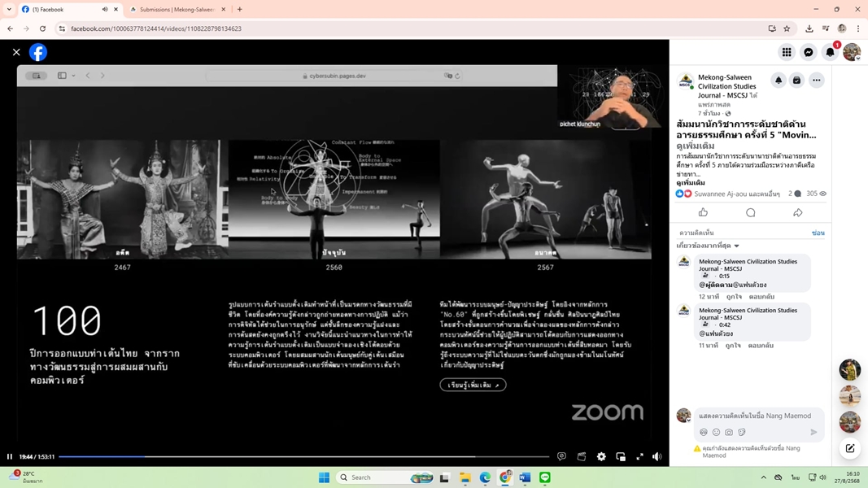Click the thumbs-up Like button under post

point(703,213)
